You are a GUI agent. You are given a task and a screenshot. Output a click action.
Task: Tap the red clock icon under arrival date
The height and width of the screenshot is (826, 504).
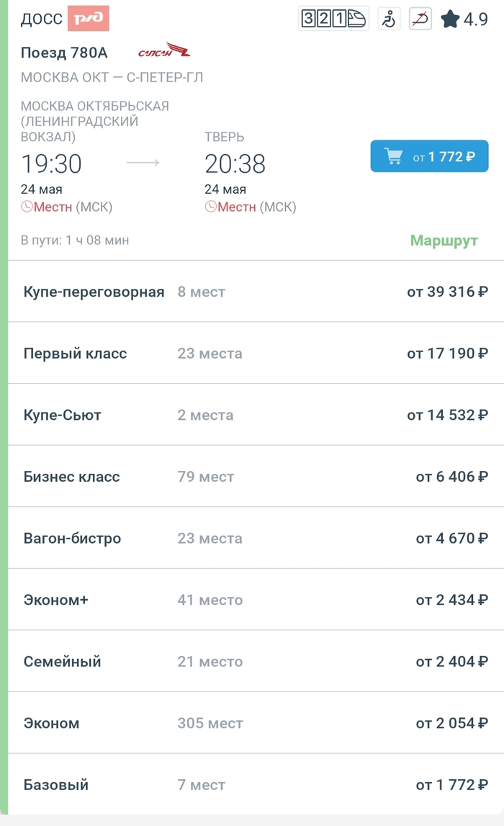click(x=210, y=207)
